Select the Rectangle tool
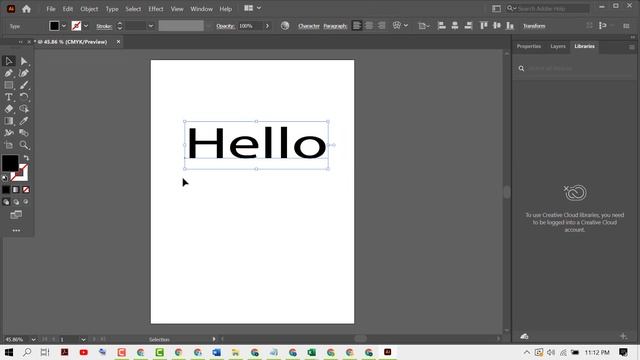640x360 pixels. click(9, 85)
